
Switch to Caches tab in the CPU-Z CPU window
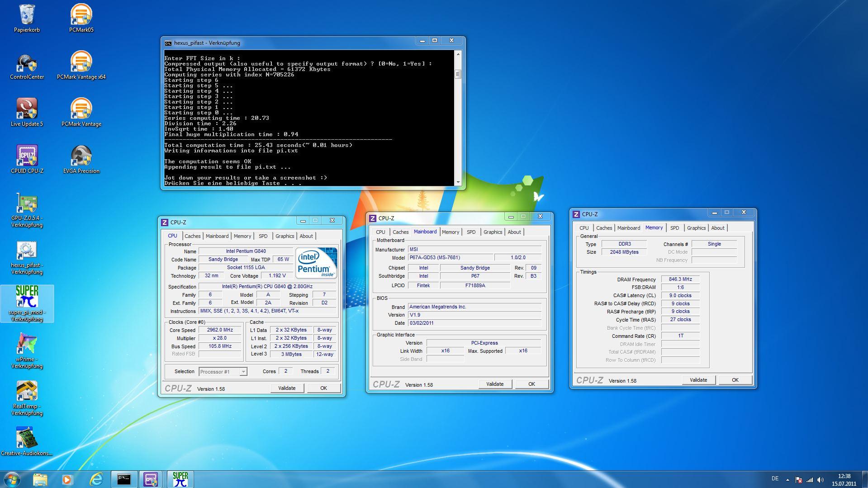(x=192, y=236)
